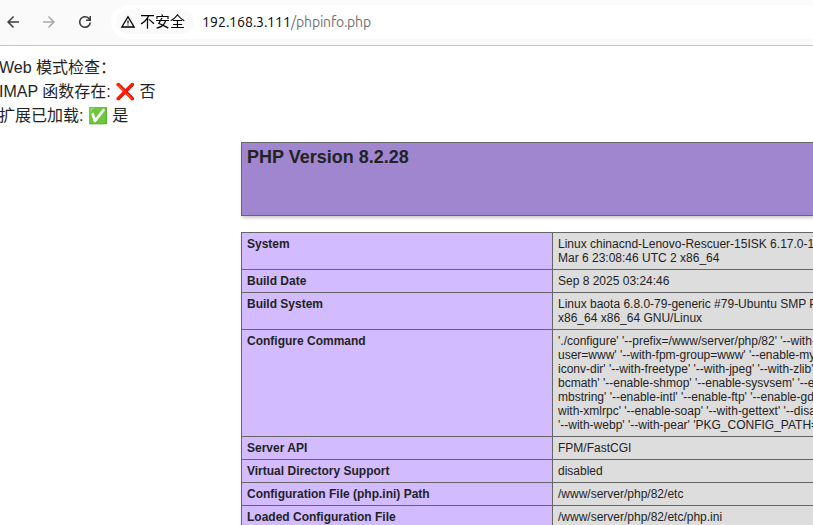Click the warning triangle security icon
The width and height of the screenshot is (813, 525).
[x=128, y=22]
